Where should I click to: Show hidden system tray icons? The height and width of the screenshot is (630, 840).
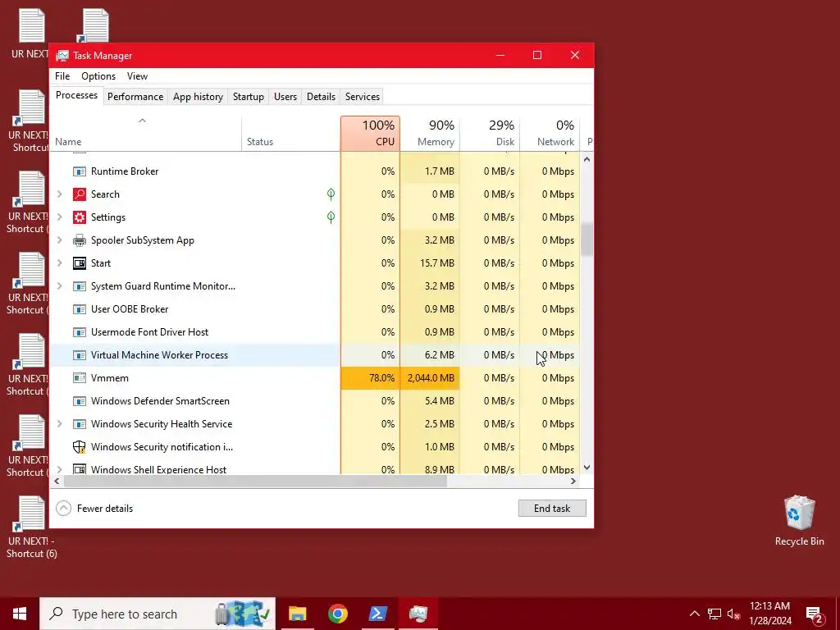coord(694,614)
